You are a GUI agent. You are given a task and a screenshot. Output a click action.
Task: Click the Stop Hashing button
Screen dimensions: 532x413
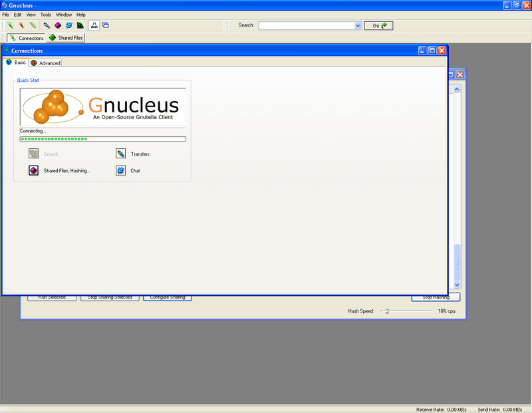(436, 297)
